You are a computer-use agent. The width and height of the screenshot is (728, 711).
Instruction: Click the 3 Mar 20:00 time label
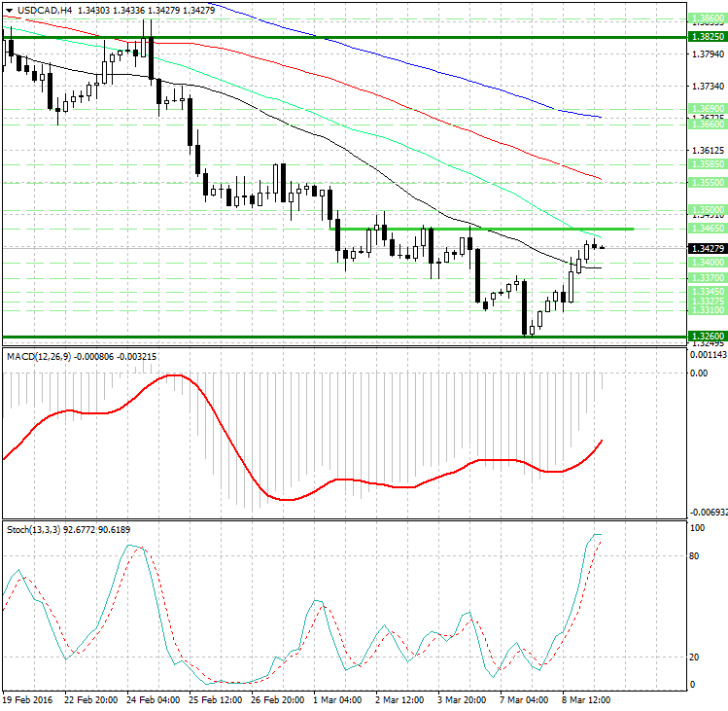(x=462, y=700)
